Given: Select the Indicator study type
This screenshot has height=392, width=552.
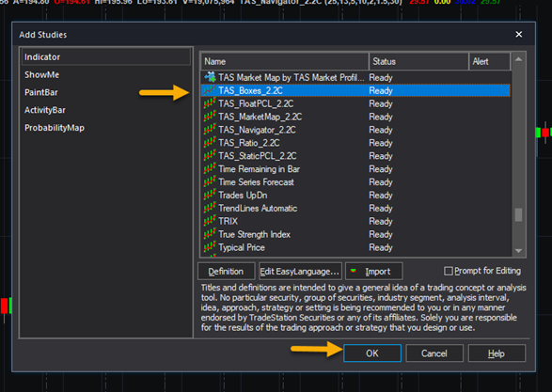Looking at the screenshot, I should [x=105, y=57].
